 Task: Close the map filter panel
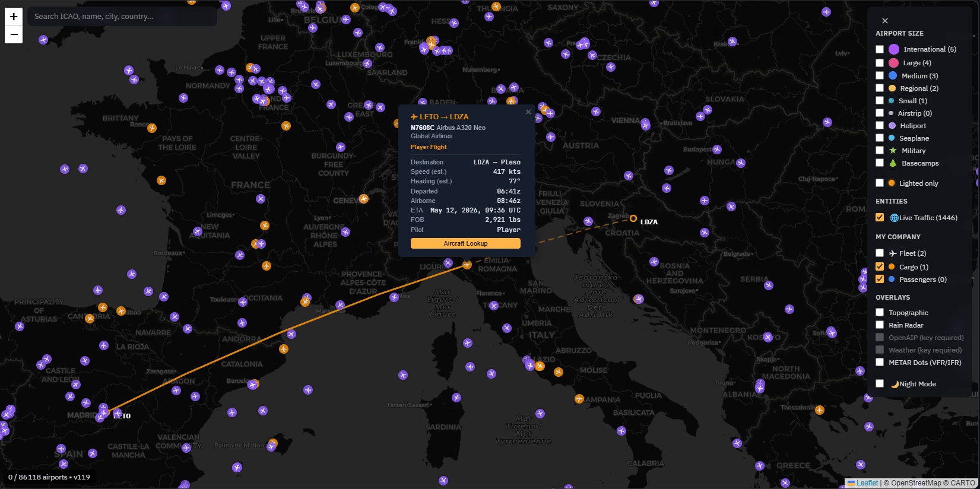pos(885,21)
